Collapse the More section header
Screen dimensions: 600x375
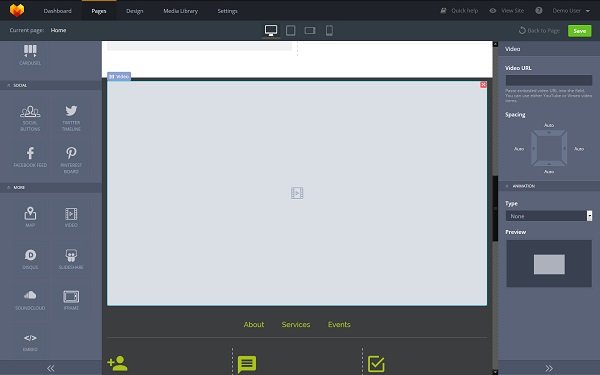click(x=51, y=188)
